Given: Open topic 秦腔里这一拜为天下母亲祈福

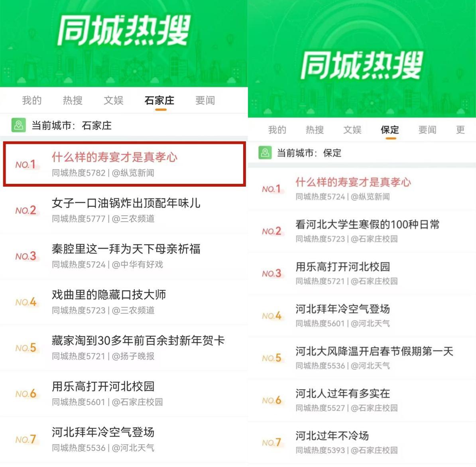Looking at the screenshot, I should pos(126,249).
